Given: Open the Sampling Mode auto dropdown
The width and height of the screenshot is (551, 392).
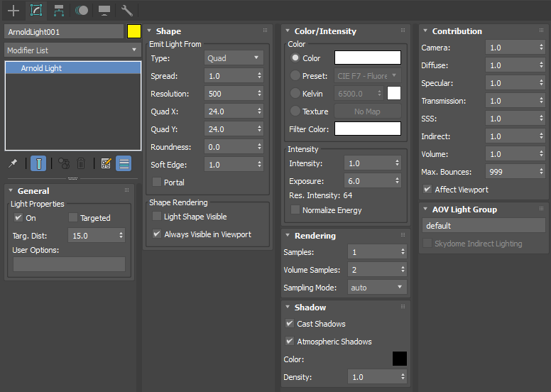Looking at the screenshot, I should pos(377,287).
